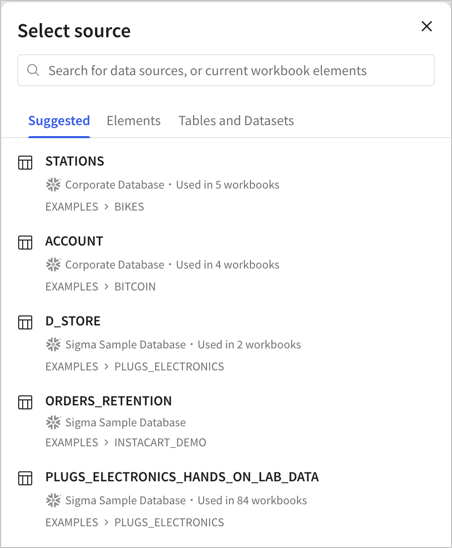Click the BITCOIN path segment
Viewport: 452px width, 548px height.
(135, 287)
